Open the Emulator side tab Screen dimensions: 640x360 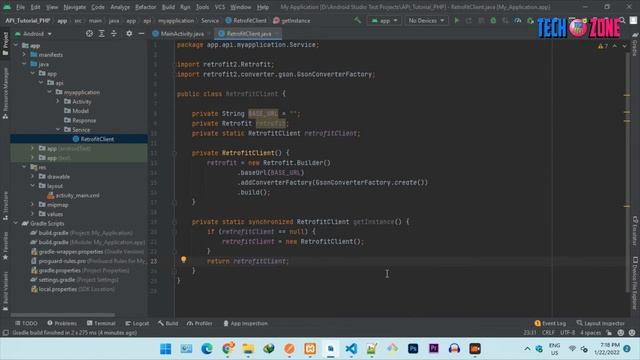coord(635,230)
